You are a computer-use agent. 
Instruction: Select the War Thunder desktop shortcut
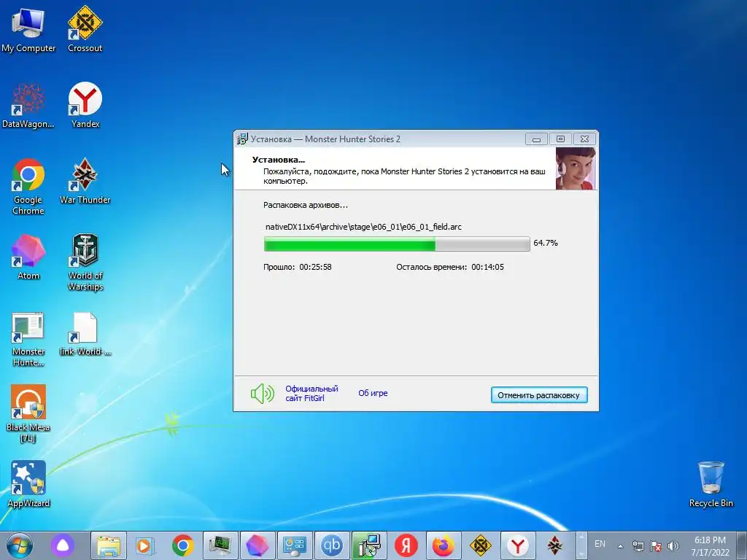point(85,181)
